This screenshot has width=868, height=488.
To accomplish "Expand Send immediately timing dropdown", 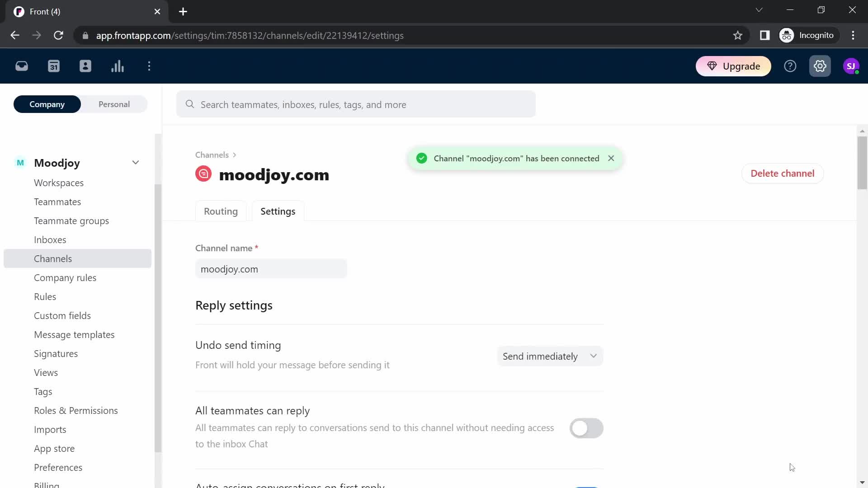I will coord(548,356).
